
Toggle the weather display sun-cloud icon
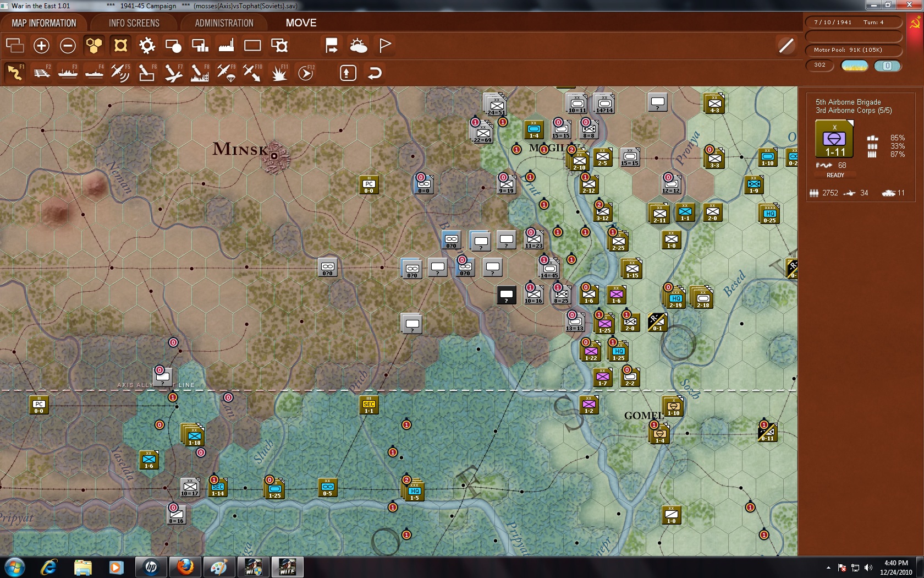[x=359, y=46]
